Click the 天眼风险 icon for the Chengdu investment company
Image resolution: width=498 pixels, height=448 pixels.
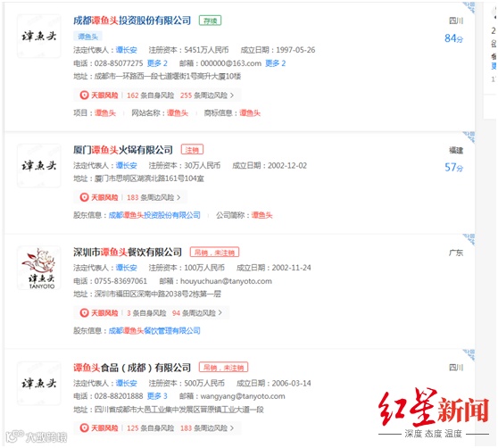point(84,95)
